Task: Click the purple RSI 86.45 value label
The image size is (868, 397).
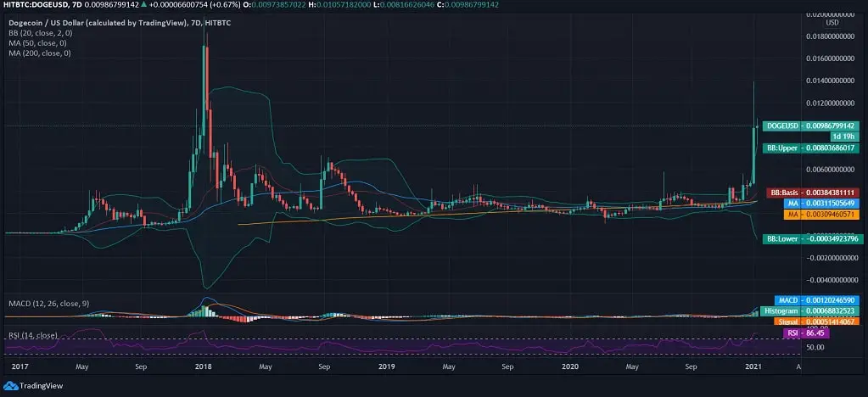Action: [x=806, y=333]
